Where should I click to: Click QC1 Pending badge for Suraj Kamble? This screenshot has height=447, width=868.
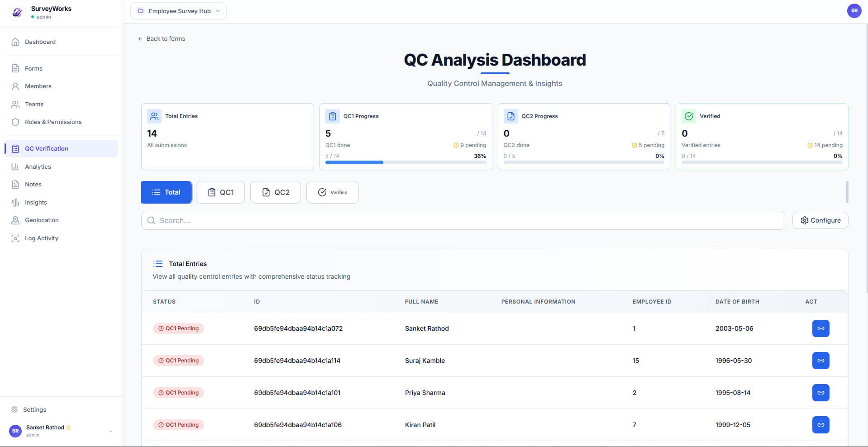[x=178, y=361]
